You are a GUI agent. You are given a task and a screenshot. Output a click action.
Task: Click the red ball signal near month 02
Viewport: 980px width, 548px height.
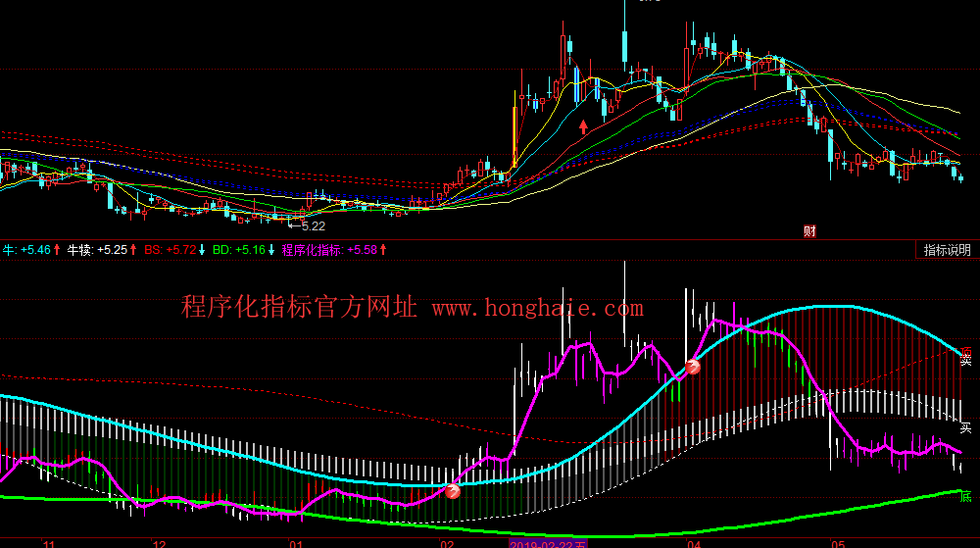pyautogui.click(x=453, y=492)
